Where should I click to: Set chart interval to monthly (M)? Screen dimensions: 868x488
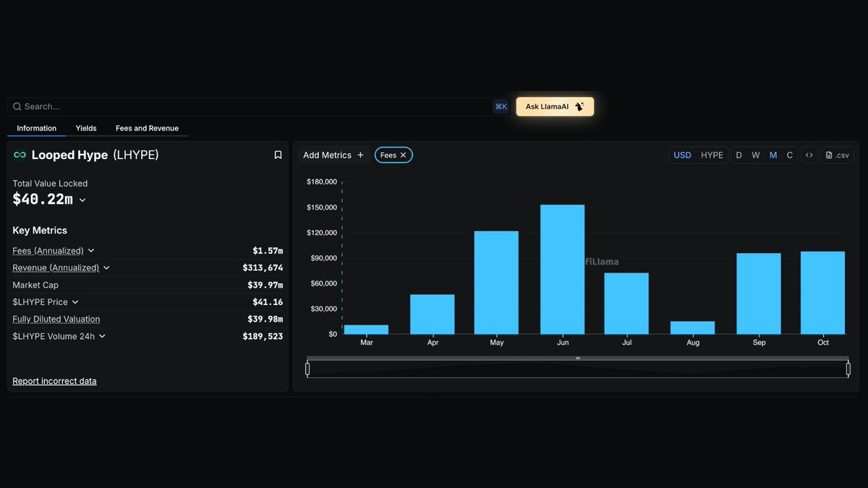[x=773, y=155]
